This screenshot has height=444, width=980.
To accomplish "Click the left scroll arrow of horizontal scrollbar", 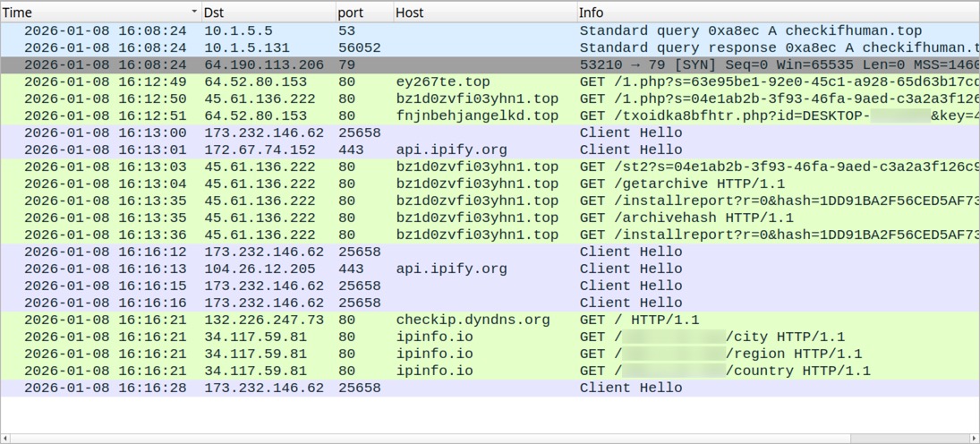I will (7, 439).
